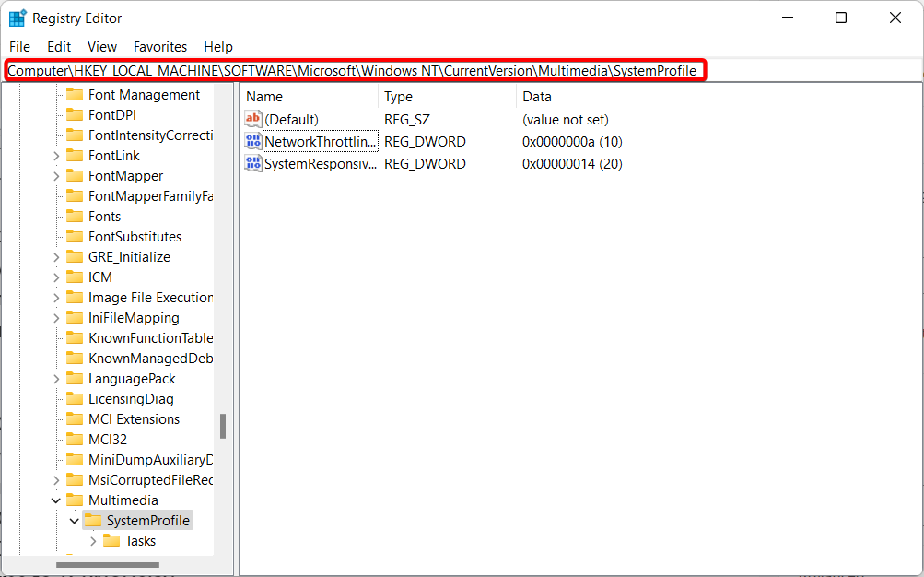Select the LicensingDiag folder icon
This screenshot has height=577, width=924.
(75, 398)
